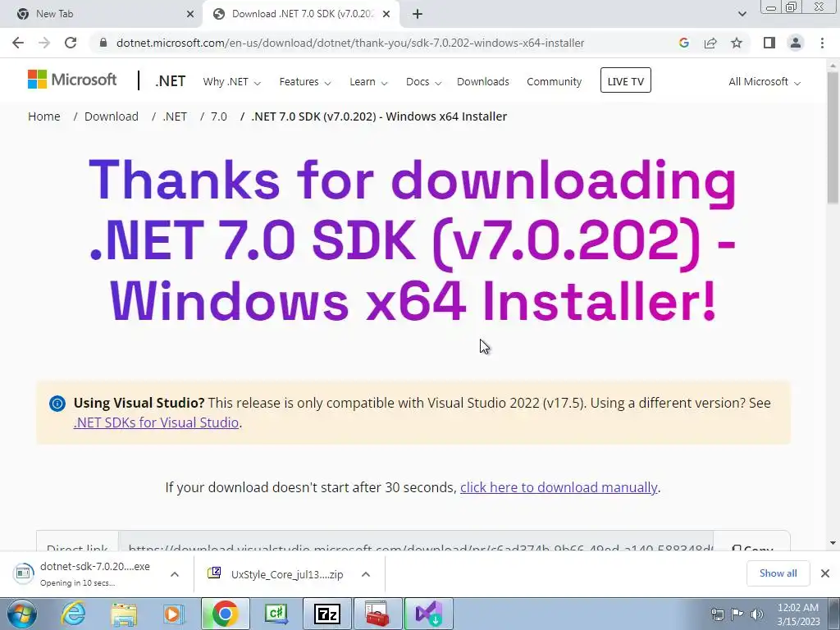Open the C# app on taskbar
This screenshot has height=630, width=840.
(276, 614)
